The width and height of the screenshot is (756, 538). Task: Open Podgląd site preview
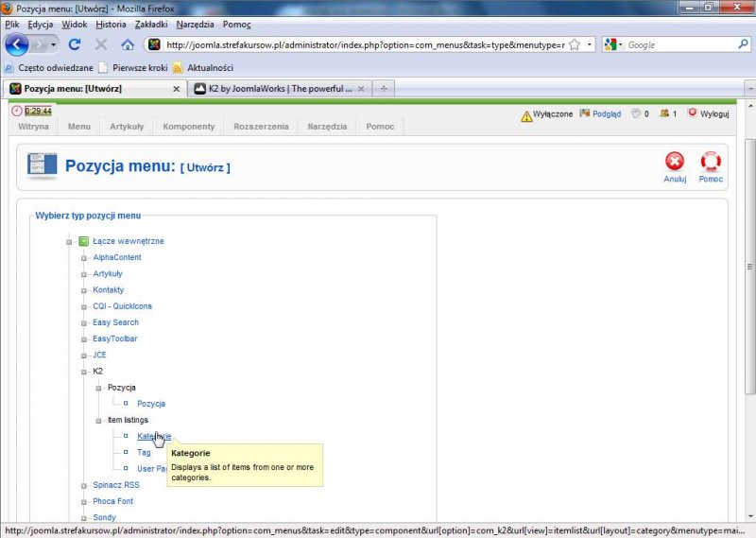599,113
